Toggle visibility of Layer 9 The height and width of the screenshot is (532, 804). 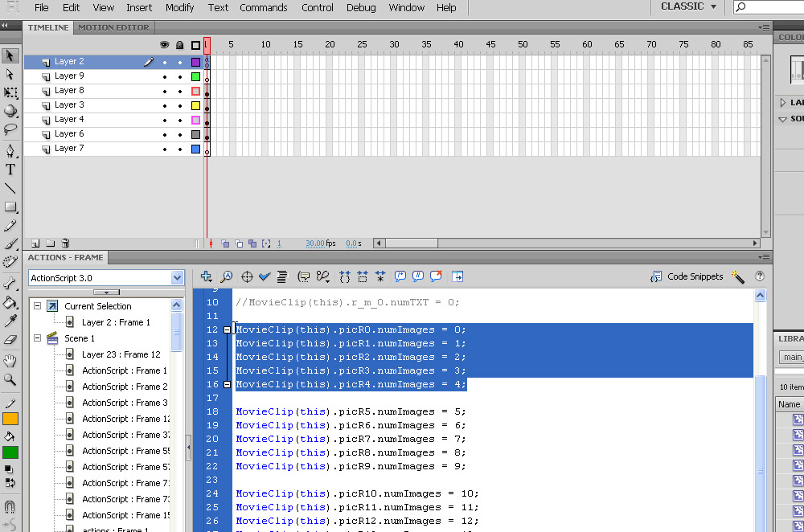pos(165,76)
